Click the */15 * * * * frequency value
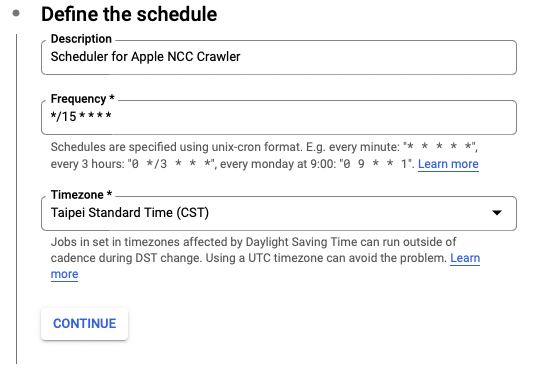 (81, 116)
